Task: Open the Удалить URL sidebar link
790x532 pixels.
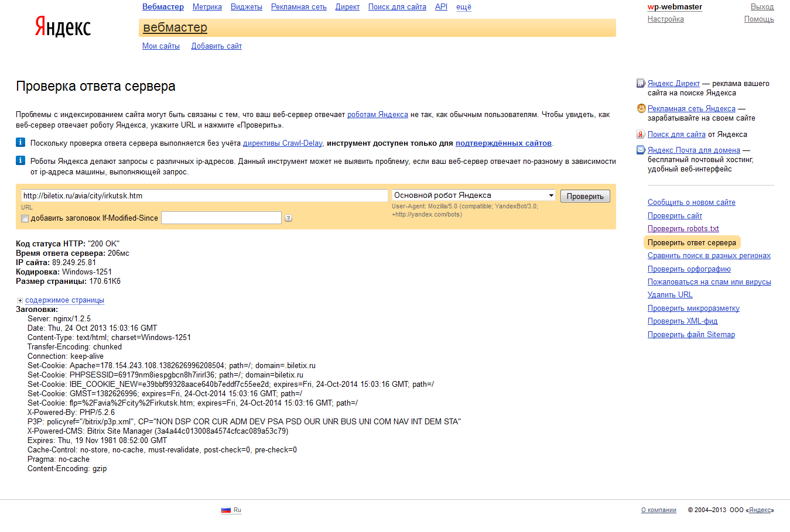Action: click(x=670, y=295)
